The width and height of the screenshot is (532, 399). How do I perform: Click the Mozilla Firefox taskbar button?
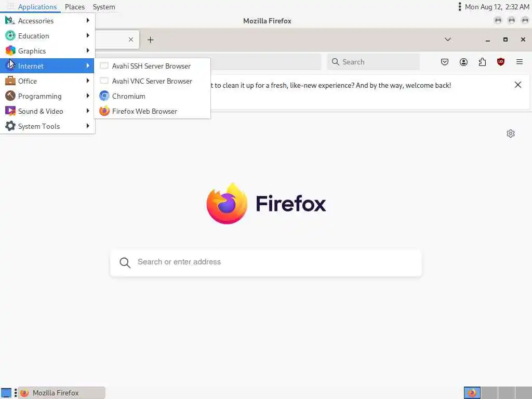[x=61, y=393]
